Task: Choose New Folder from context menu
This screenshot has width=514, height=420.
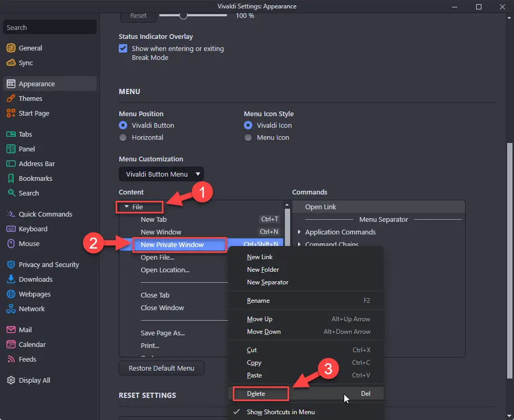Action: [x=306, y=270]
